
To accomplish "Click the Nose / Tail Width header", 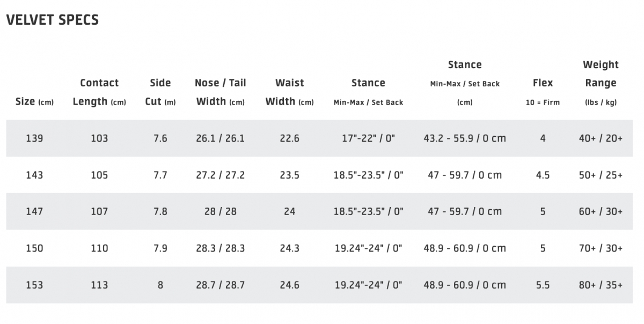I will 221,92.
